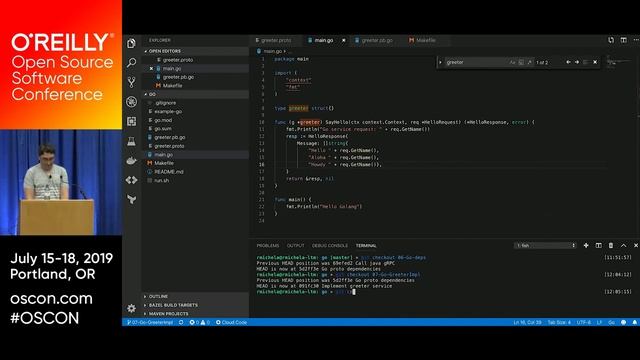Open the Test flask icon view
Image resolution: width=640 pixels, height=360 pixels.
[131, 141]
